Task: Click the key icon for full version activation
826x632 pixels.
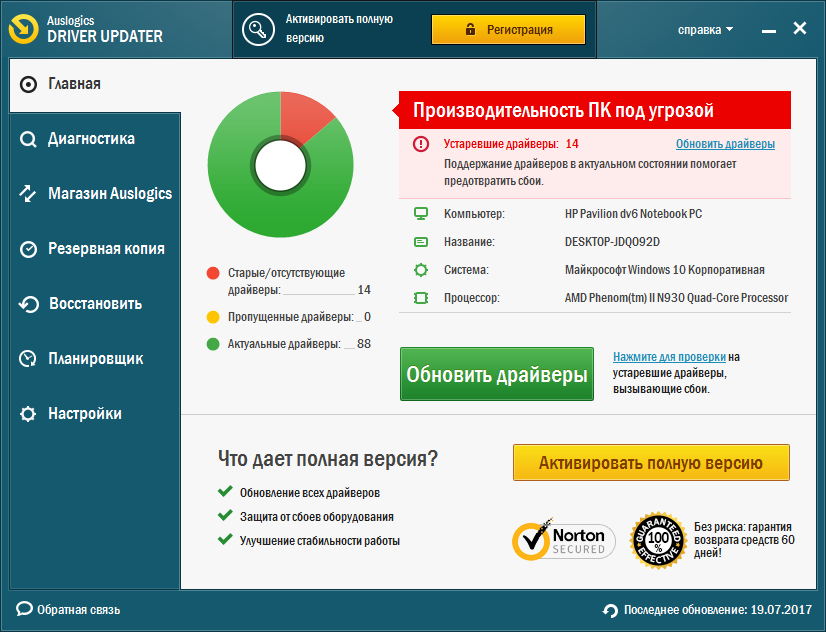Action: [258, 29]
